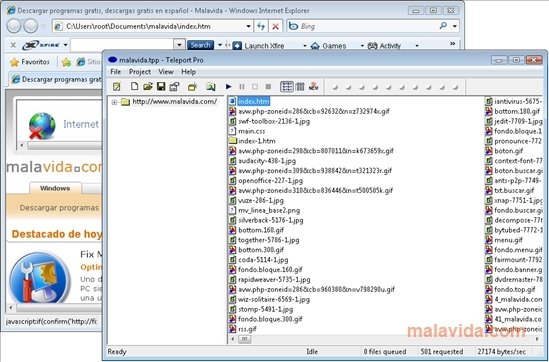This screenshot has height=362, width=549.
Task: Select vuze-286-1.jpg file
Action: [261, 200]
